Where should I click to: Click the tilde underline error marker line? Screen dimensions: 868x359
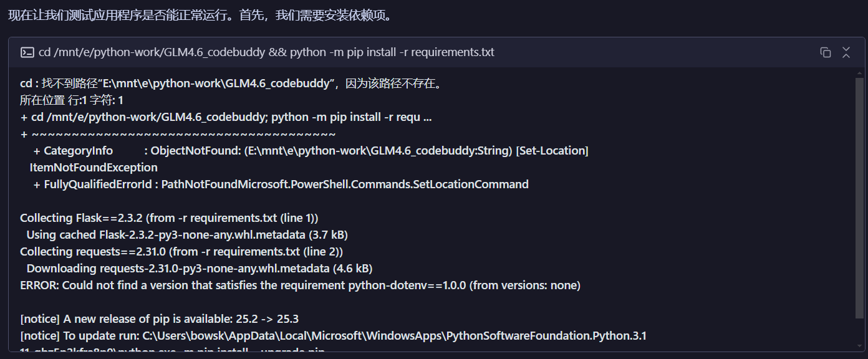178,134
